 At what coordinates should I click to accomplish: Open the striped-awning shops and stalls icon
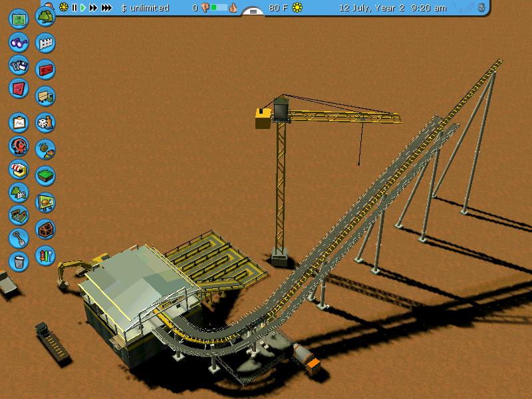19,170
